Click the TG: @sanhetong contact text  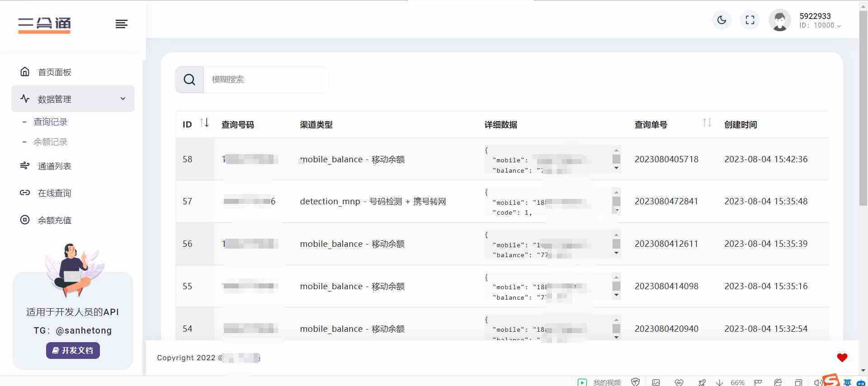(x=73, y=330)
